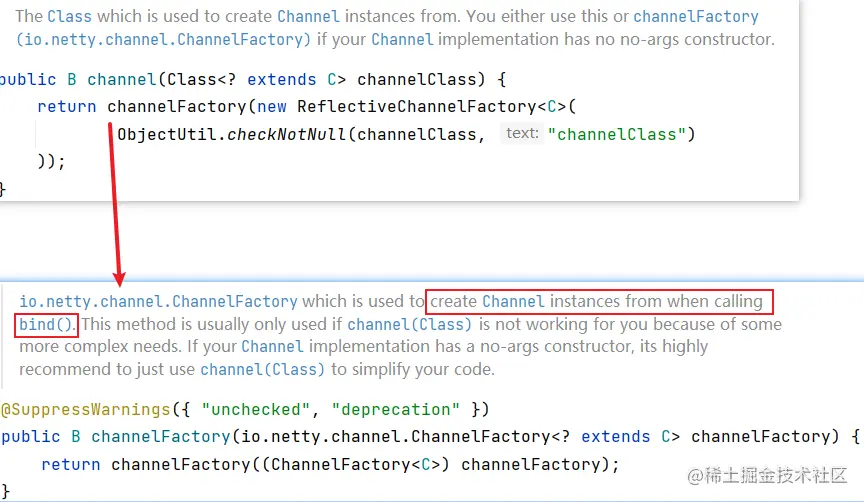Image resolution: width=864 pixels, height=502 pixels.
Task: Click the "B" return type of the channelFactory method
Action: click(x=75, y=436)
